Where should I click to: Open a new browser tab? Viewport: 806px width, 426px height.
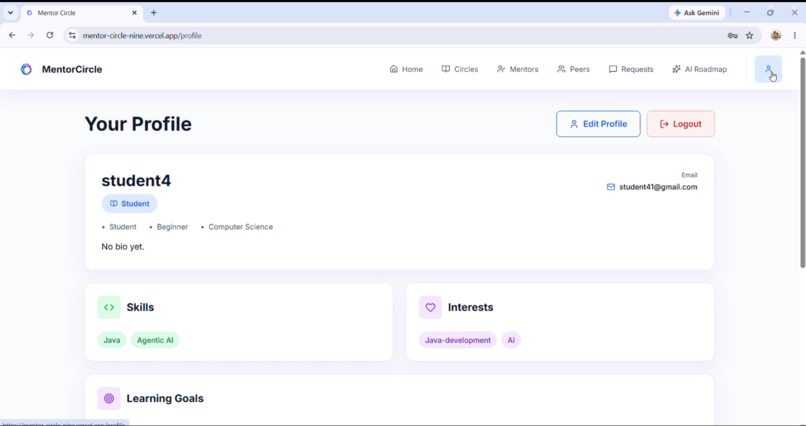pos(153,13)
